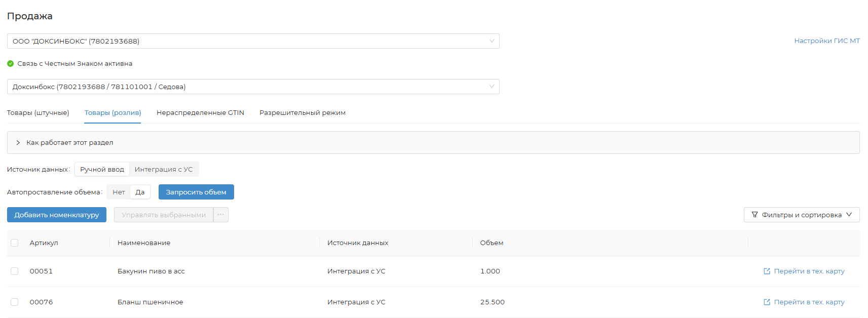Set Автопроставление объема to Нет
868x318 pixels.
(x=119, y=192)
